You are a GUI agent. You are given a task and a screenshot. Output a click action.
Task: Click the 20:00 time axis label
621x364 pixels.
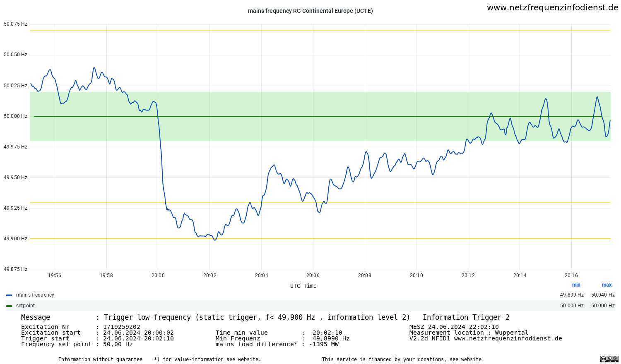[158, 275]
